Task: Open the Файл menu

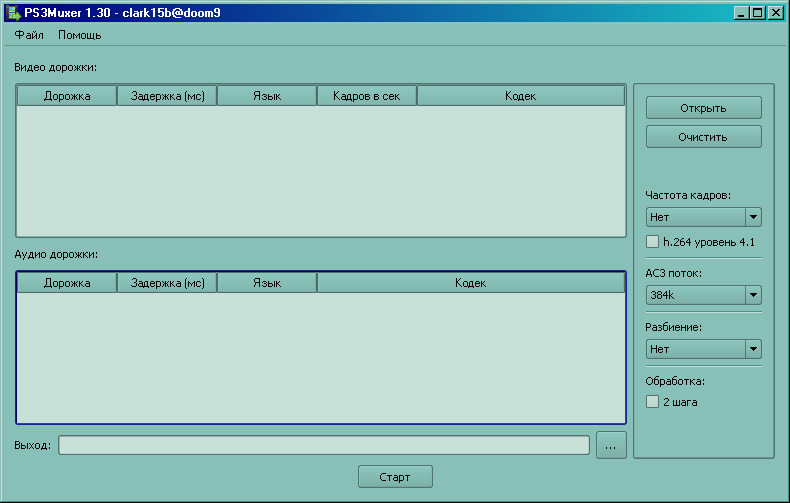Action: point(29,35)
